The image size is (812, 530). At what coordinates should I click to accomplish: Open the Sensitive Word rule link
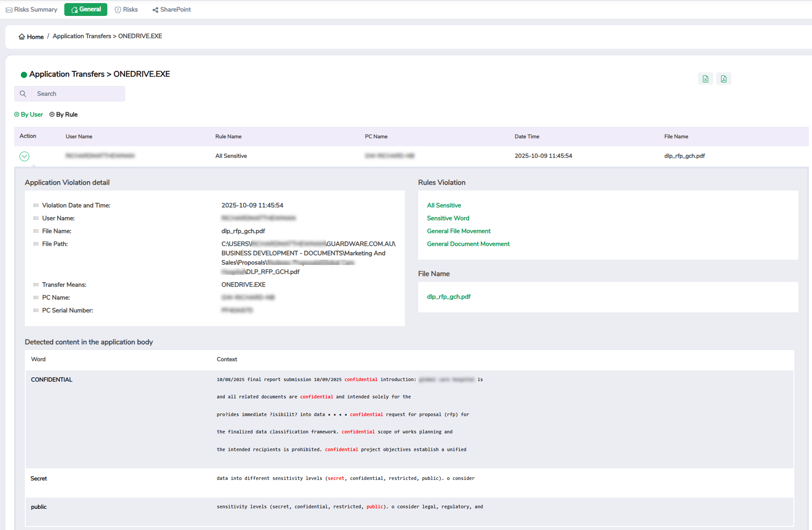pyautogui.click(x=448, y=218)
